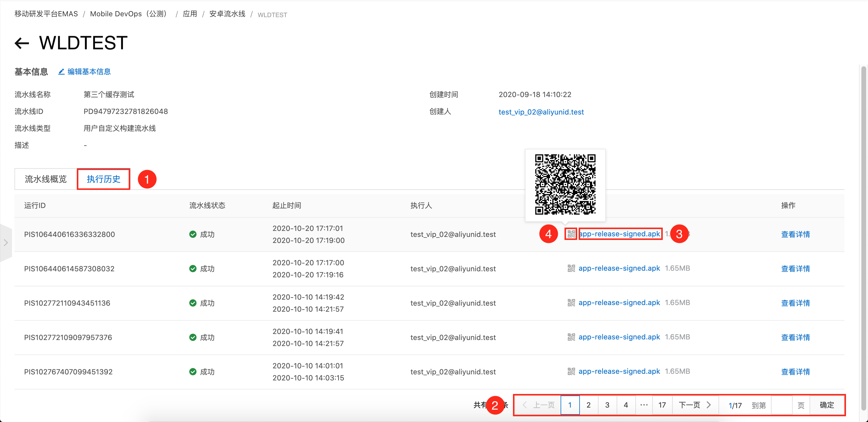
Task: Go to page 2 in pagination
Action: pos(588,405)
